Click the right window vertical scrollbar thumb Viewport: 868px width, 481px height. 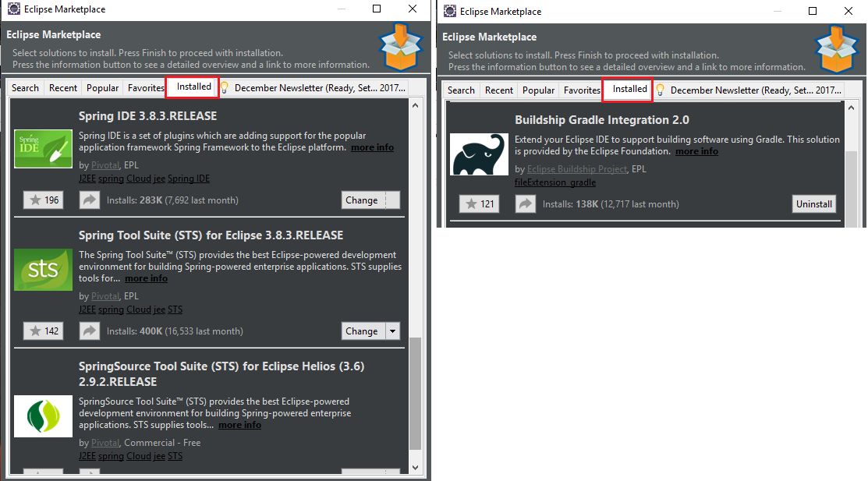[852, 188]
